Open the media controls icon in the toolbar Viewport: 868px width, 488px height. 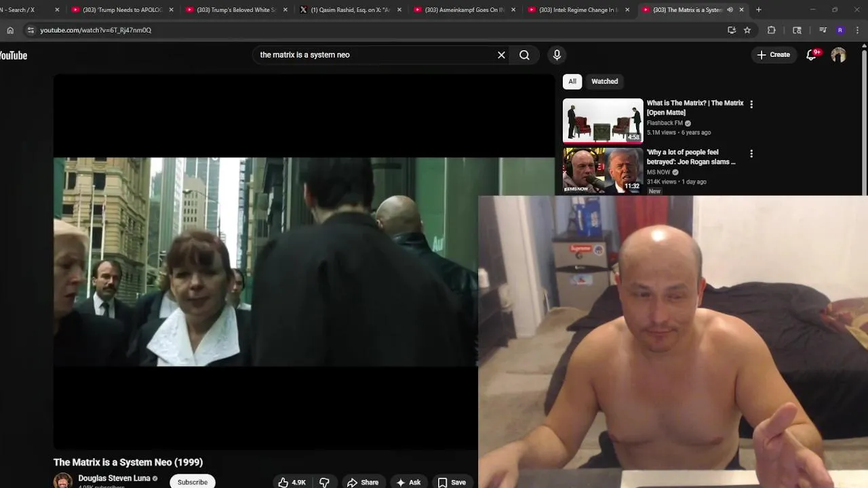tap(823, 30)
